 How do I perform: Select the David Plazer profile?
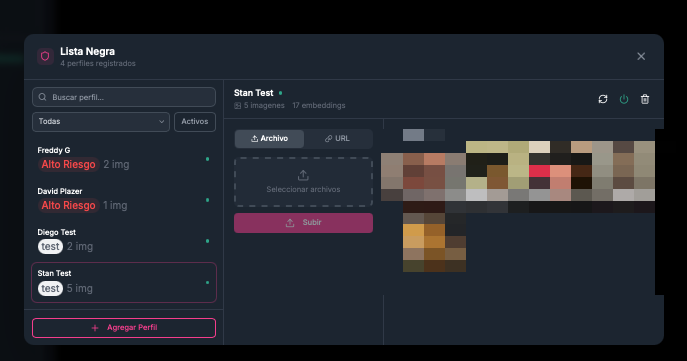124,200
